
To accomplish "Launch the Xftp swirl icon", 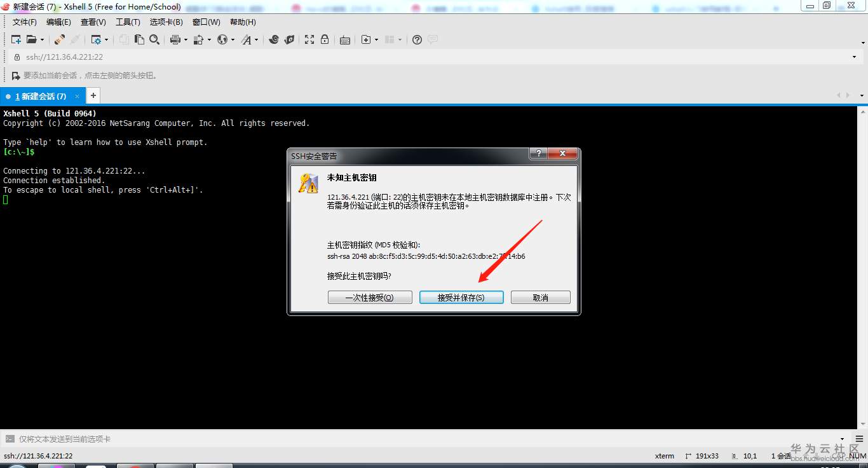I will [x=274, y=39].
